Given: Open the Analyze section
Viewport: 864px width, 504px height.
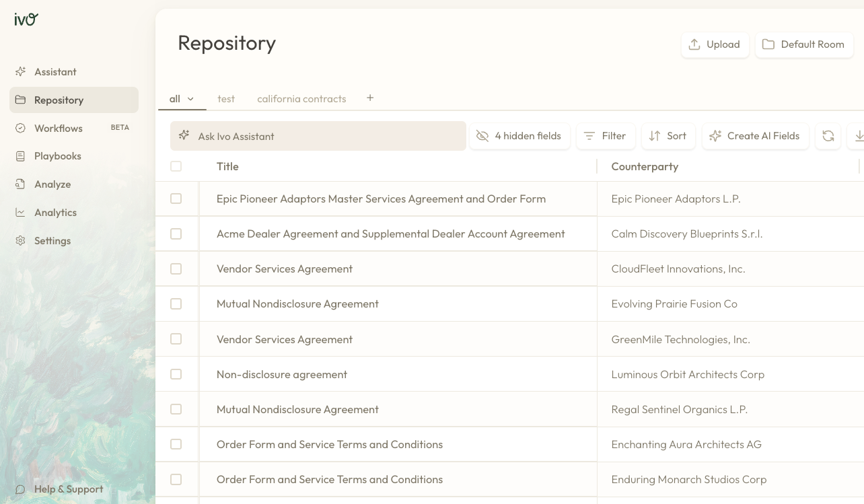Looking at the screenshot, I should [x=52, y=184].
